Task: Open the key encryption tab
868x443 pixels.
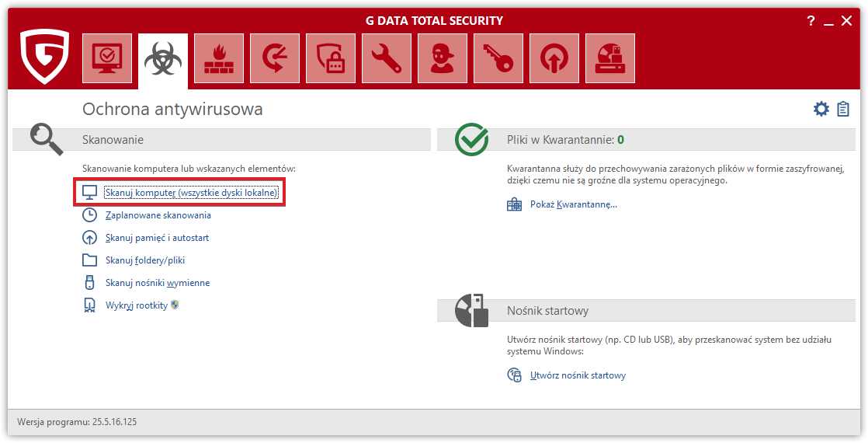Action: tap(498, 58)
